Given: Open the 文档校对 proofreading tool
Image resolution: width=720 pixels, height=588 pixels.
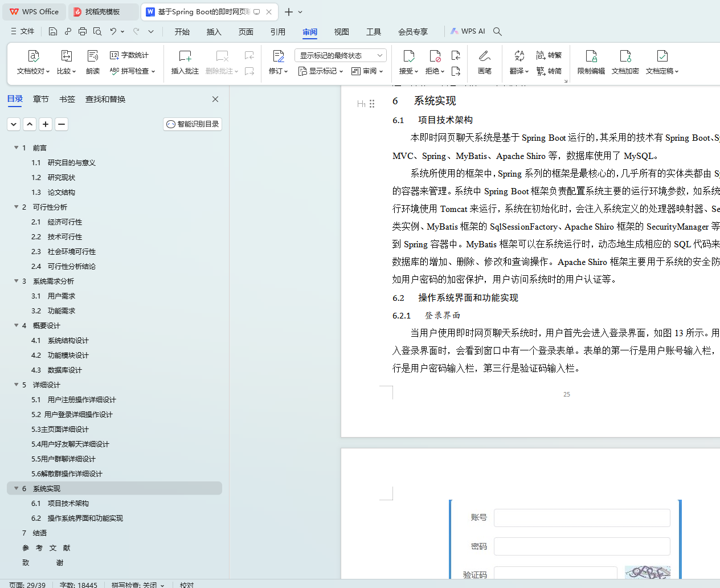Looking at the screenshot, I should [x=33, y=63].
